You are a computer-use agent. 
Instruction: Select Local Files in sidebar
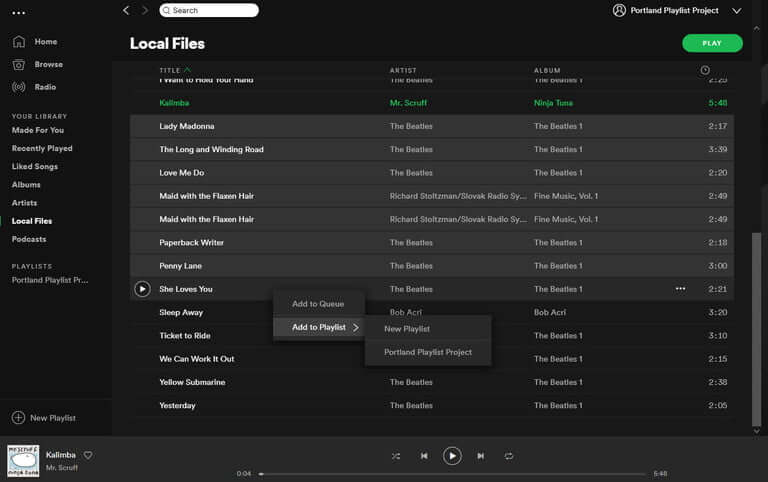32,221
